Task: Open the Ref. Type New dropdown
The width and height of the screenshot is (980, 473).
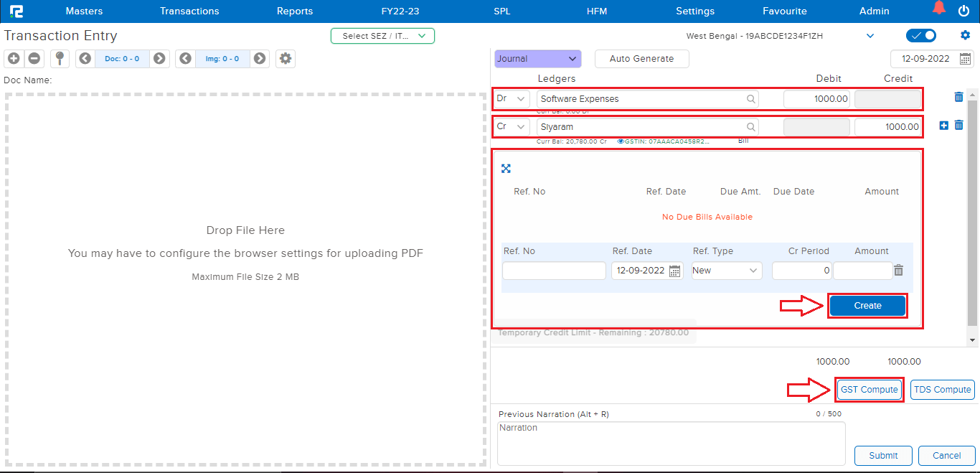Action: pos(726,271)
